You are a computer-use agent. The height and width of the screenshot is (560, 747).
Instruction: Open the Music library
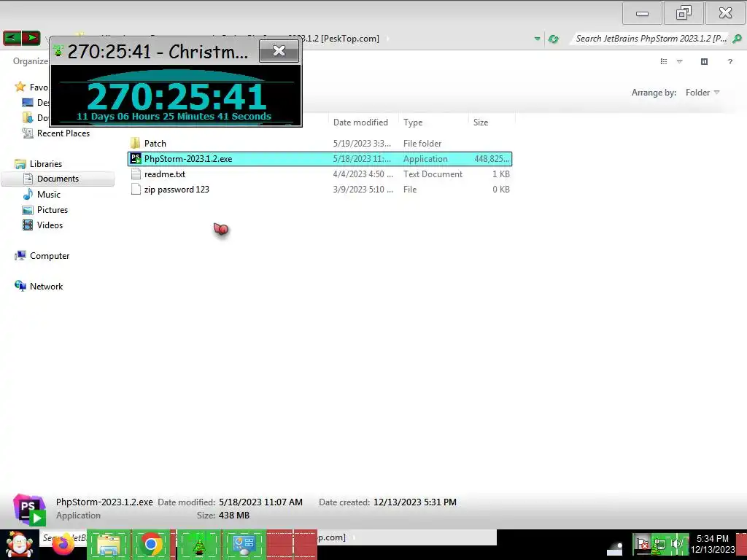(49, 194)
